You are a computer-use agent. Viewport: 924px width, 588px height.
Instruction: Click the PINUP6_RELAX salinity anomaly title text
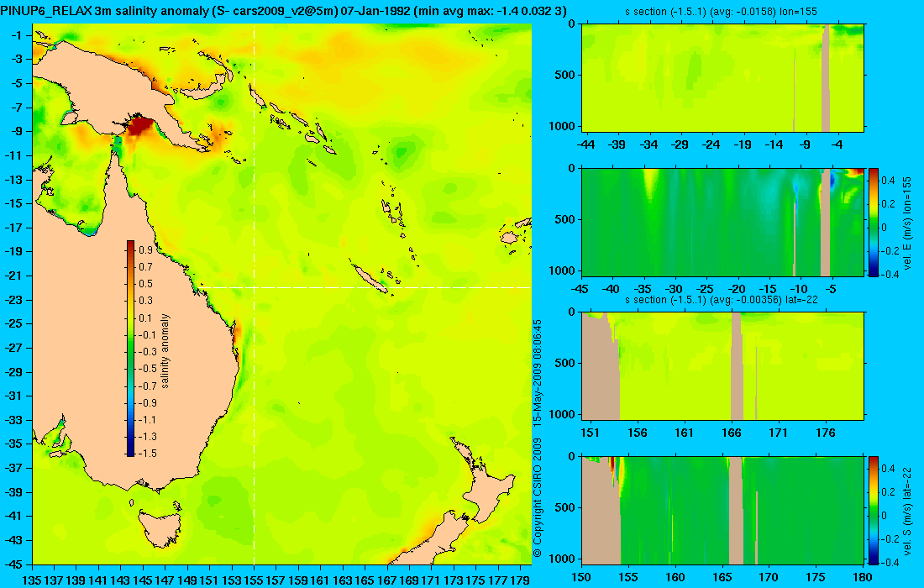(283, 11)
